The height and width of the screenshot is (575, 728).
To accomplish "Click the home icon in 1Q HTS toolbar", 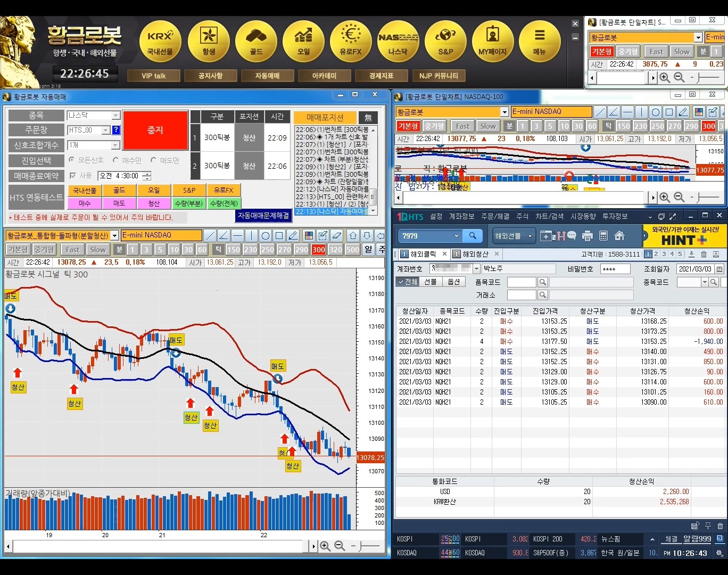I will click(x=619, y=236).
